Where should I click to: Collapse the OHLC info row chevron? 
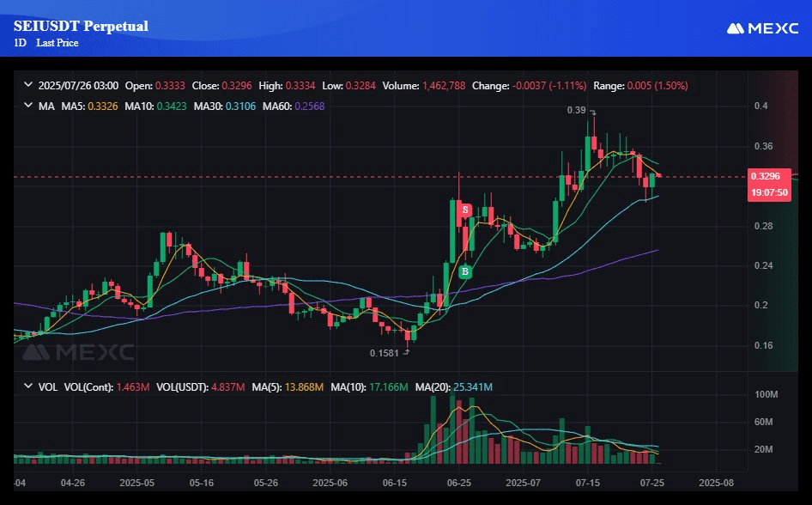(28, 85)
